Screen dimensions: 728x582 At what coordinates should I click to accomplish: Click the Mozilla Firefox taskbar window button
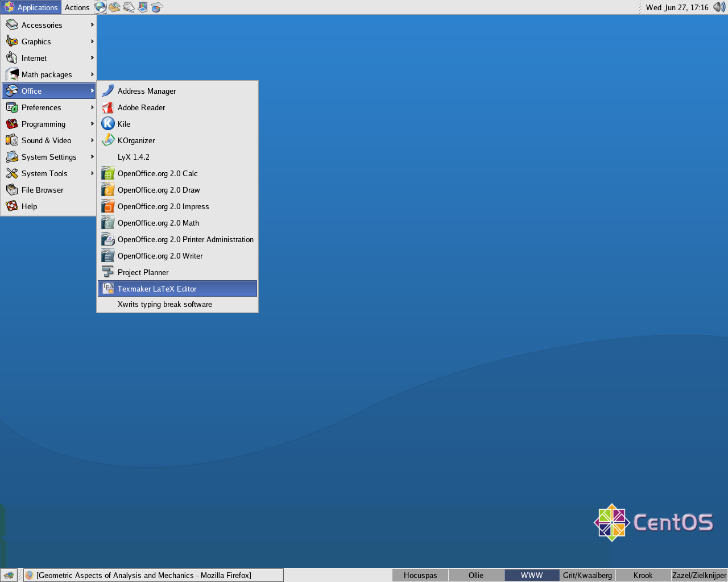(x=153, y=575)
